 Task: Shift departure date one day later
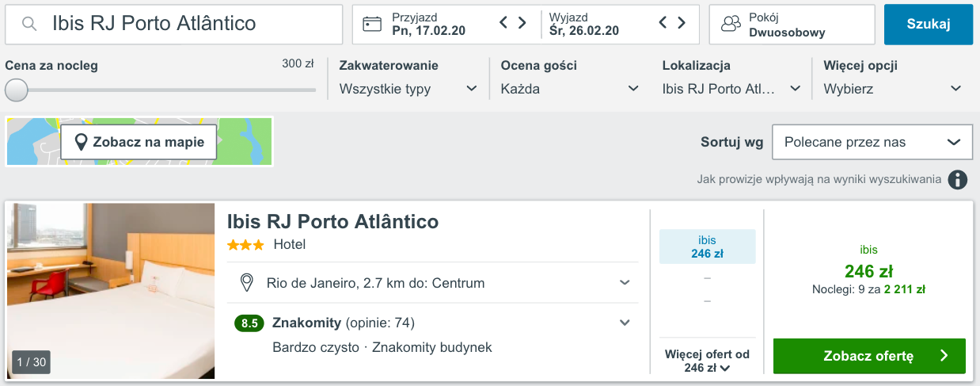pos(682,23)
